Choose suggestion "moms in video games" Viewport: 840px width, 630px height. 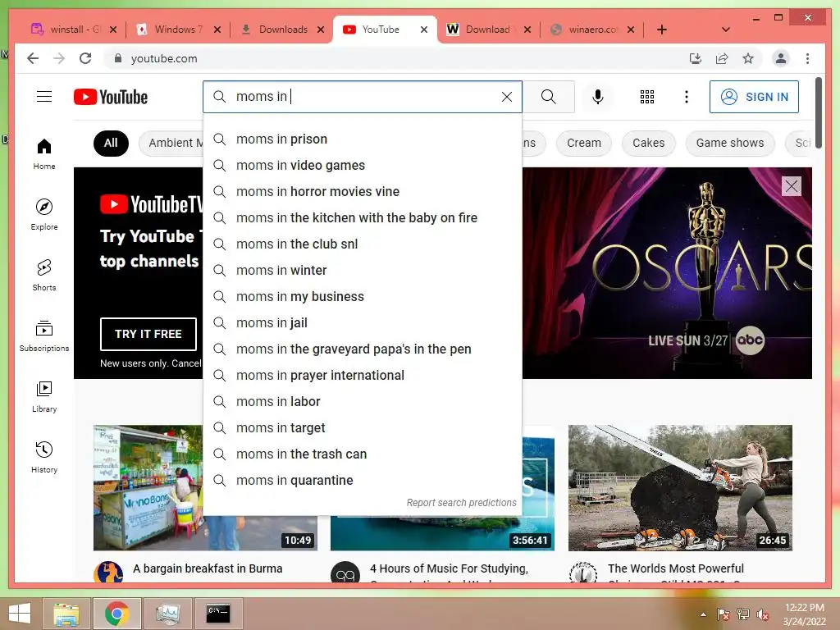click(x=362, y=166)
